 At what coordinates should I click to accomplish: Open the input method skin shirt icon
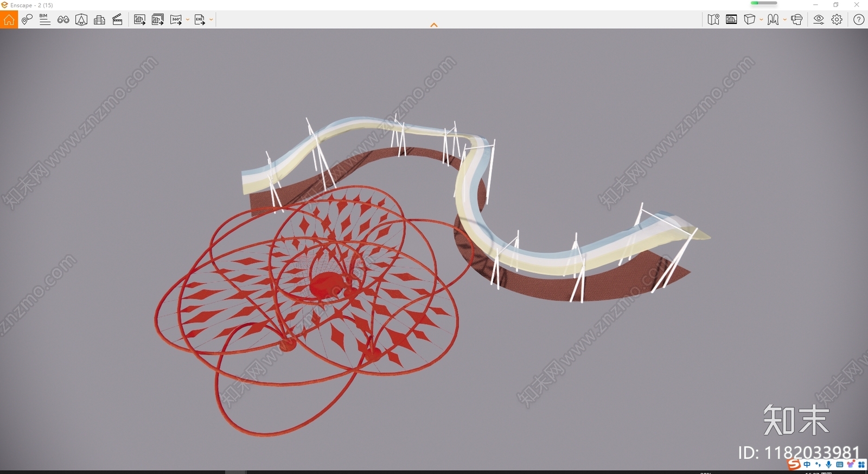(850, 465)
